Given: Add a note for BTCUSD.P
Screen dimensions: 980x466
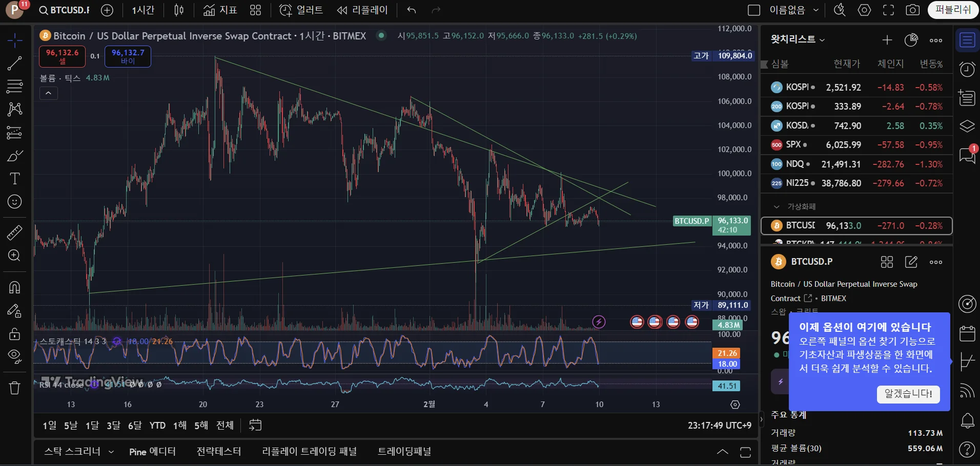Looking at the screenshot, I should [x=911, y=262].
